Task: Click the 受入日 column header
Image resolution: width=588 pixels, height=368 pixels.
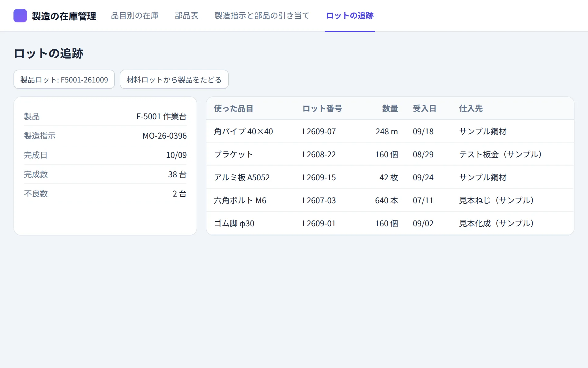Action: (424, 108)
